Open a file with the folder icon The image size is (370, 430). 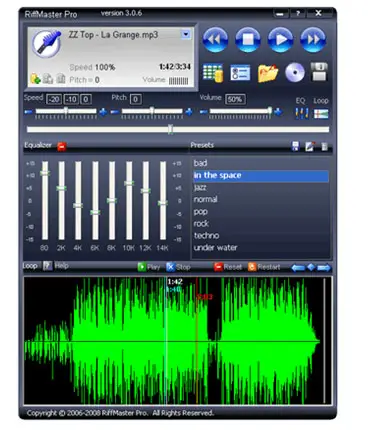[x=268, y=73]
